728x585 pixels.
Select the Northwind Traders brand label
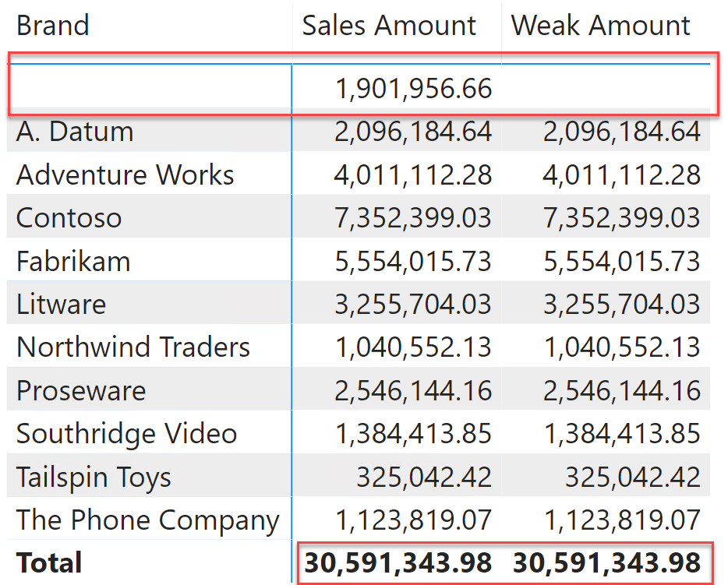coord(133,347)
